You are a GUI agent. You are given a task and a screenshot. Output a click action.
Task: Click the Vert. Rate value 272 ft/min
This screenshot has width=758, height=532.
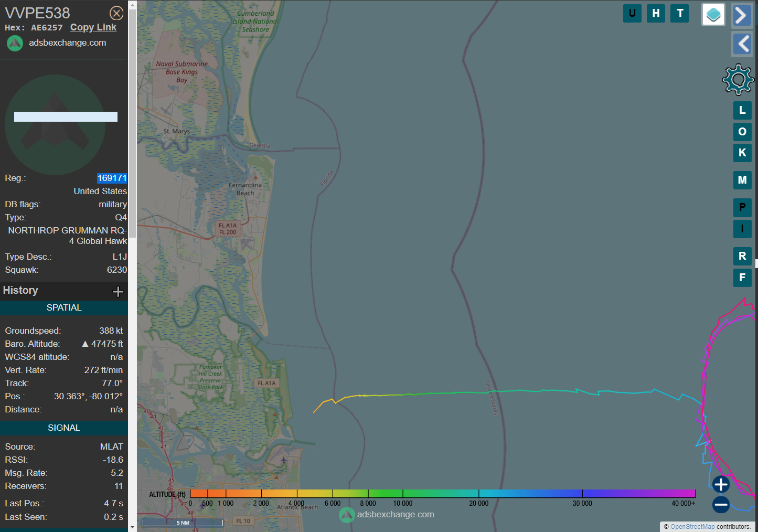pos(103,370)
